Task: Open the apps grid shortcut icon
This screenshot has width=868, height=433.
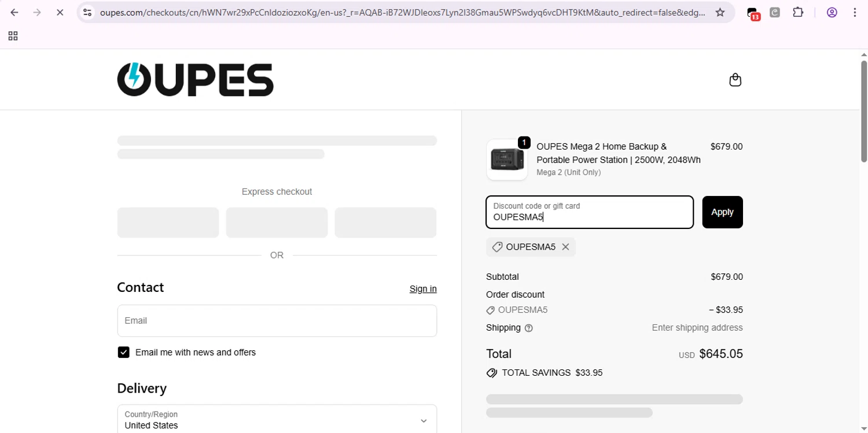Action: pyautogui.click(x=13, y=36)
